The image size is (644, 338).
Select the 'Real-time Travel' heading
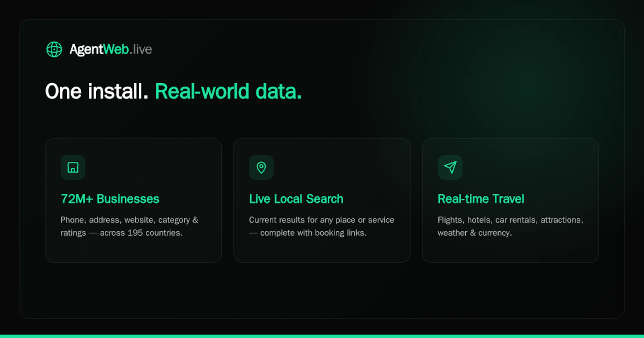click(x=481, y=199)
